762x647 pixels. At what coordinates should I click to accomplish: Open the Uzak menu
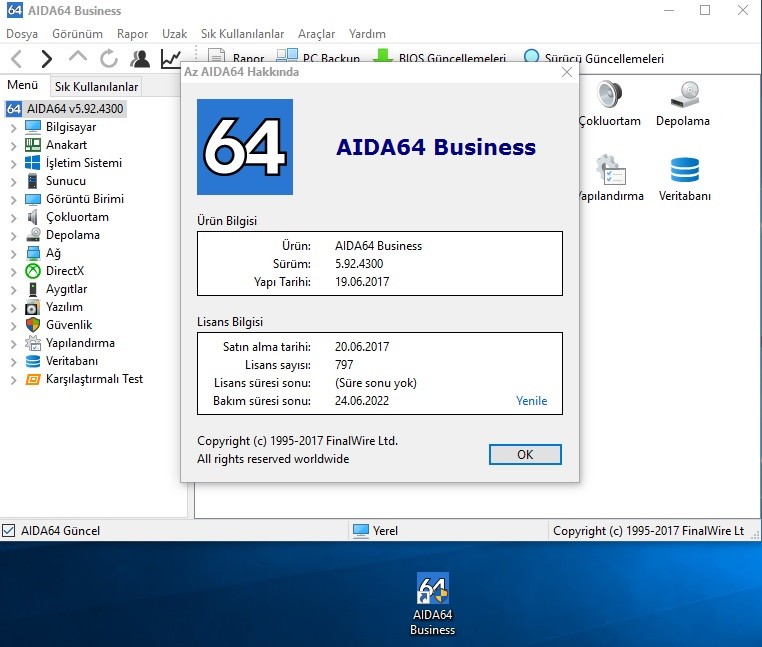point(174,34)
